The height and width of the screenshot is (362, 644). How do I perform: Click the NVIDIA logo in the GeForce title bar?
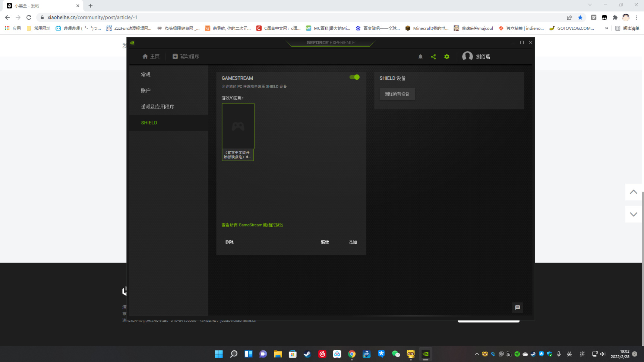[132, 43]
